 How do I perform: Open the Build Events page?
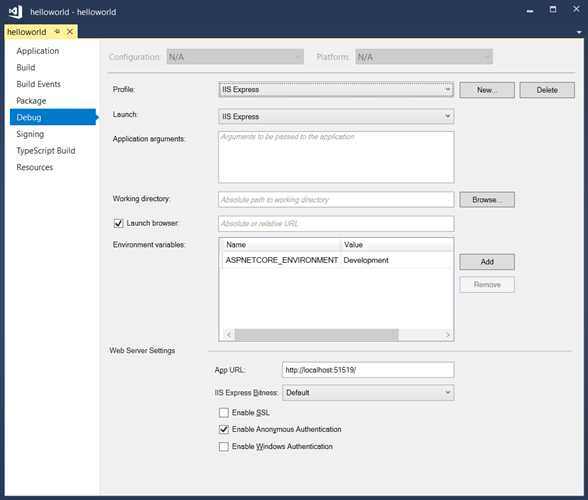pyautogui.click(x=38, y=84)
